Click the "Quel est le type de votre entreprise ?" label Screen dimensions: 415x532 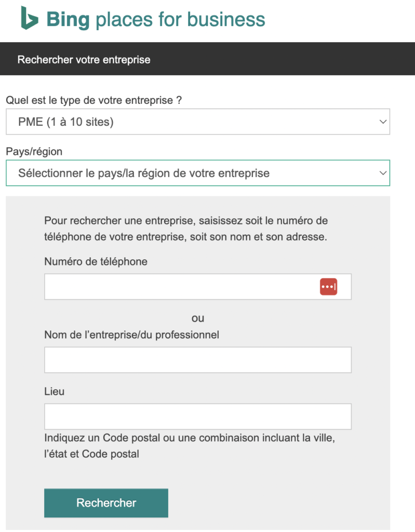(x=93, y=100)
